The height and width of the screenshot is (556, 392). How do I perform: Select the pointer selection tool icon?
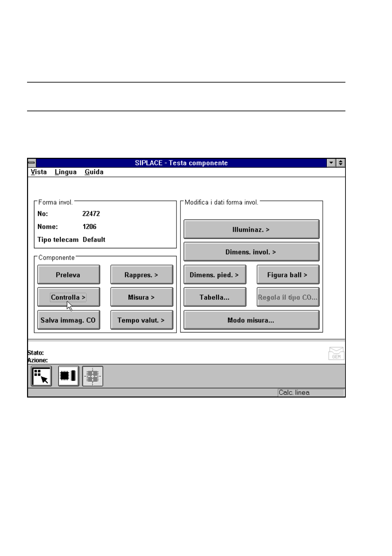[x=42, y=376]
